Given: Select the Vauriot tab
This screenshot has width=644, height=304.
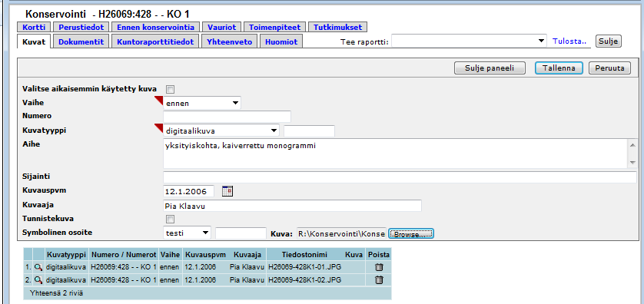Looking at the screenshot, I should [x=222, y=28].
